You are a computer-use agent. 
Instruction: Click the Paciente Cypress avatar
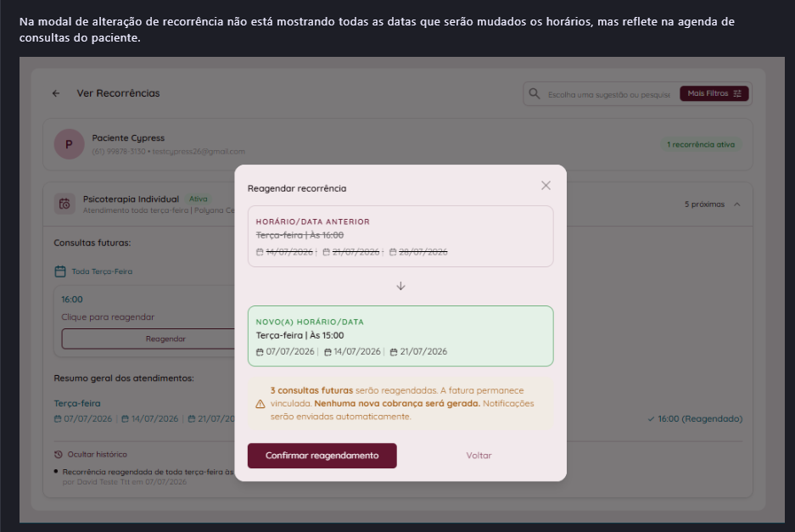(69, 144)
